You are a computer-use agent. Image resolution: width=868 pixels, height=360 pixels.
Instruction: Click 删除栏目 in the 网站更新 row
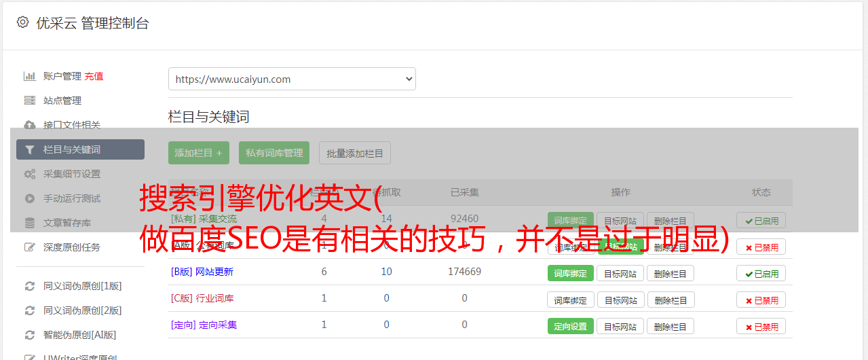click(671, 273)
